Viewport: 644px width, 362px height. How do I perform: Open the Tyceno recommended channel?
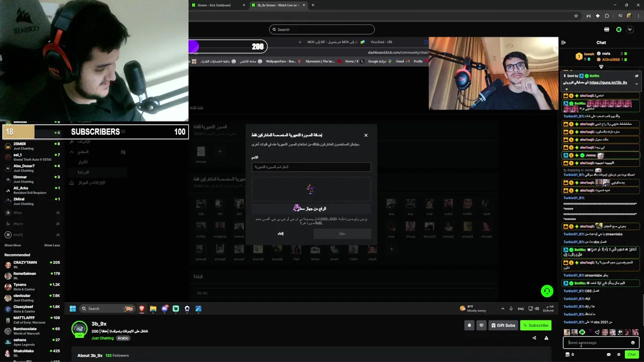point(31,287)
